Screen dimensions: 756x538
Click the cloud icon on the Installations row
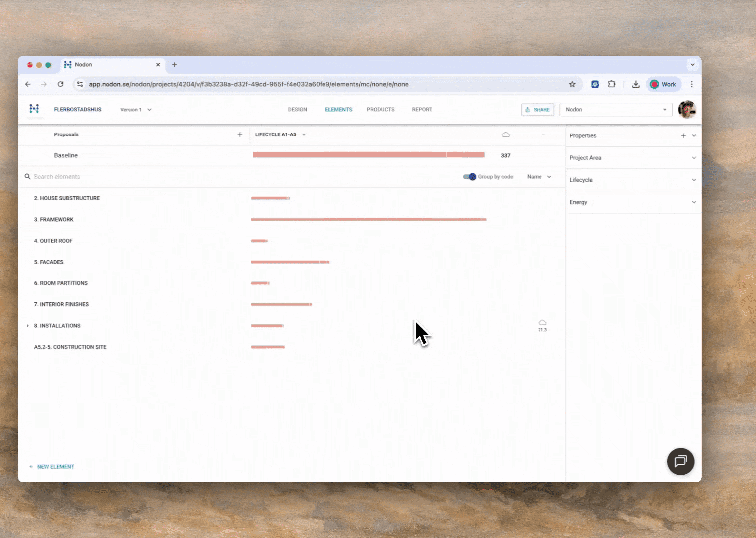(x=542, y=323)
